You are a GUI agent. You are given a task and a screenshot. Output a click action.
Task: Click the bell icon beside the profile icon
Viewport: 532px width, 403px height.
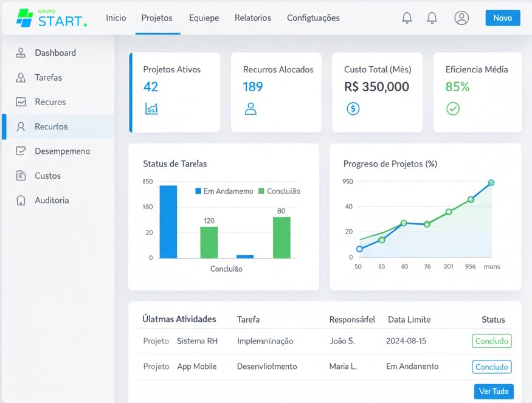coord(432,18)
